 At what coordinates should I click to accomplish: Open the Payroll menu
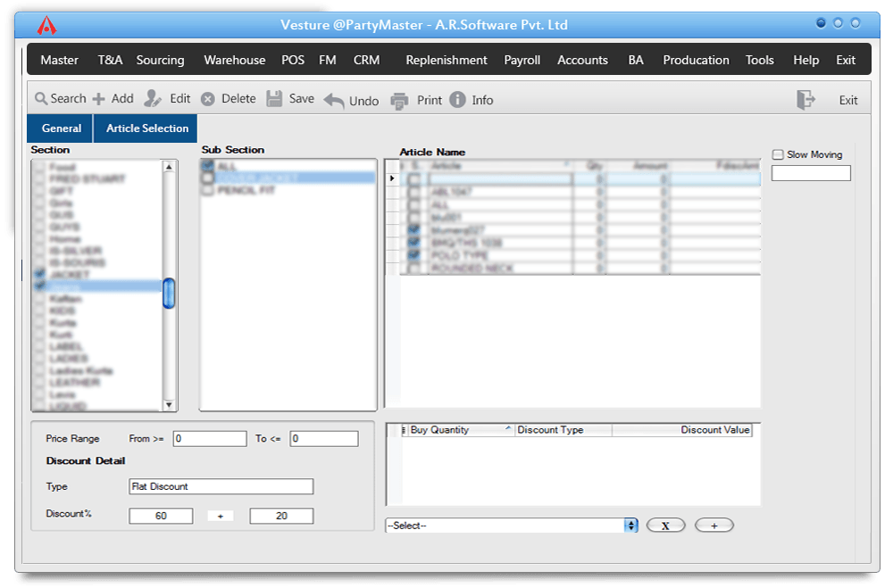coord(522,60)
